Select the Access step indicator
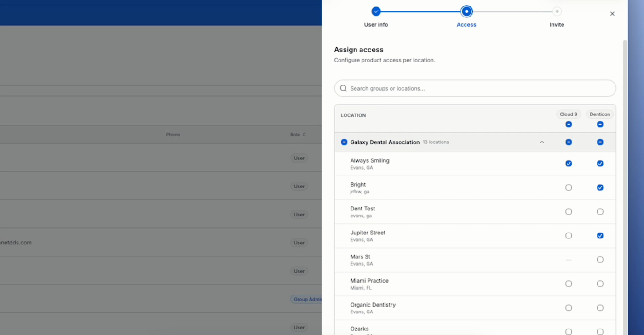 (x=466, y=11)
